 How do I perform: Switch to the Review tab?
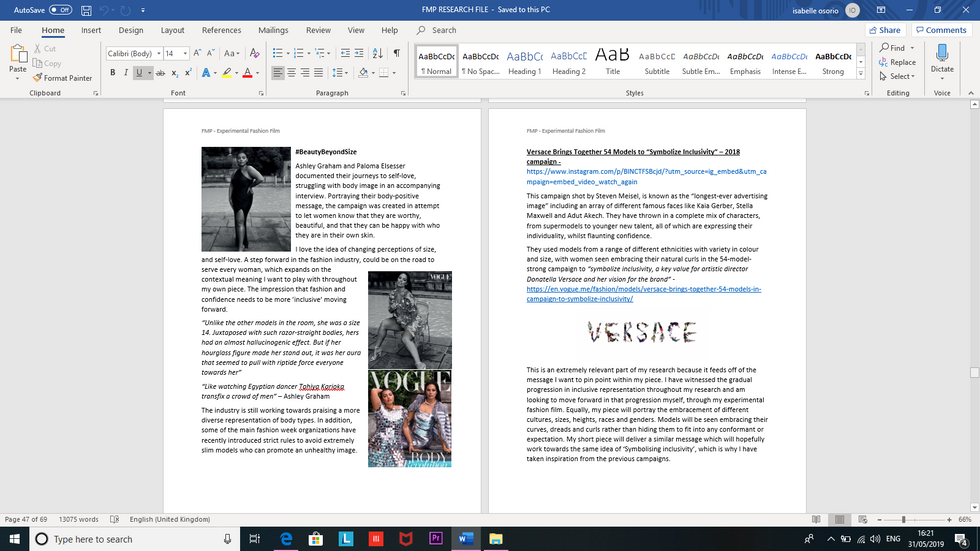[318, 30]
